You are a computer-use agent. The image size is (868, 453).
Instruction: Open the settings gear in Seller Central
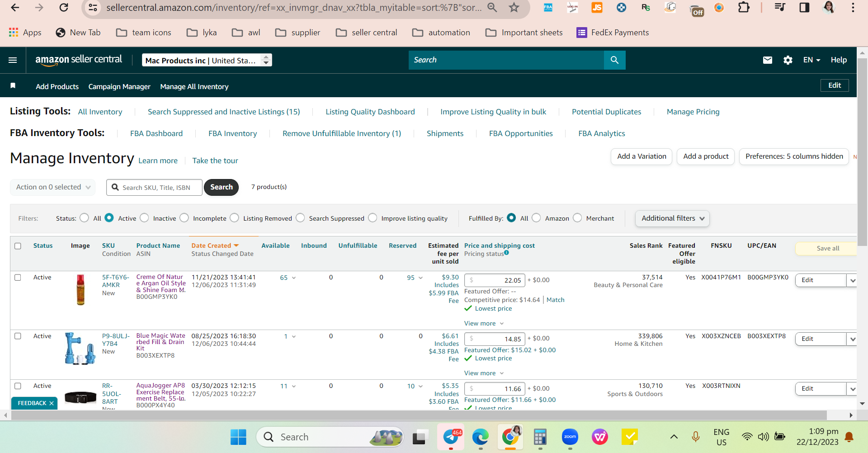pos(788,60)
